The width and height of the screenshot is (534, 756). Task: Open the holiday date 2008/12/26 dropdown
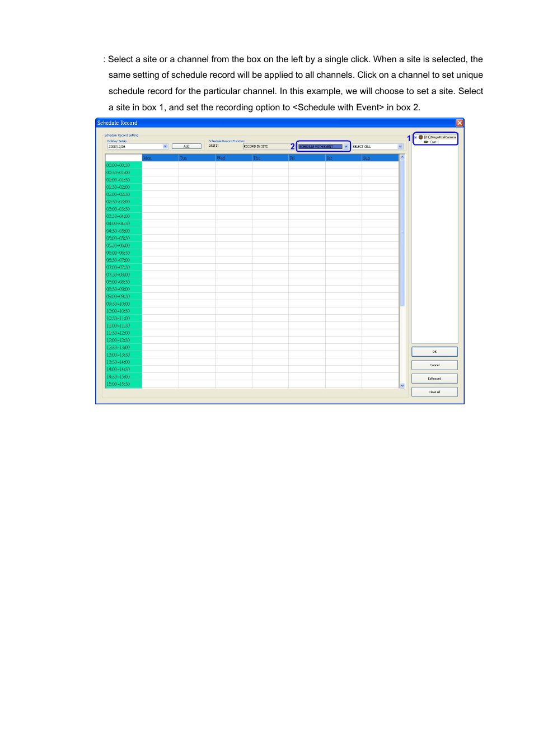(x=165, y=146)
